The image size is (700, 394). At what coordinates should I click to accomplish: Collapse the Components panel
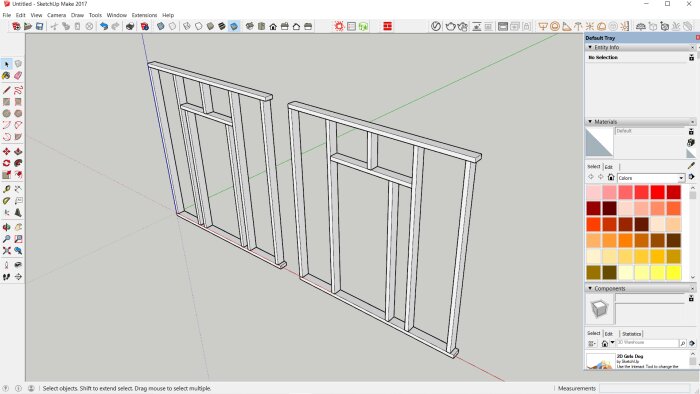click(590, 288)
